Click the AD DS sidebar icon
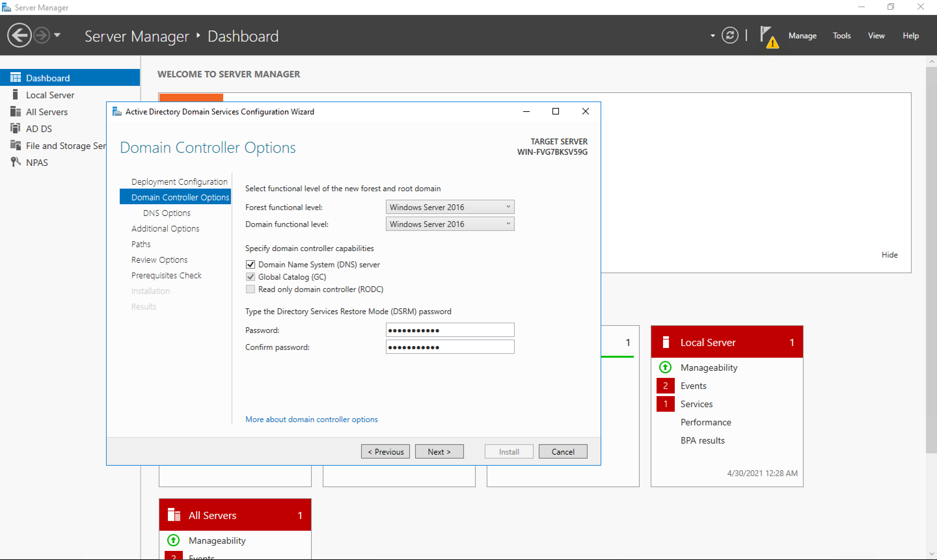 (x=15, y=129)
